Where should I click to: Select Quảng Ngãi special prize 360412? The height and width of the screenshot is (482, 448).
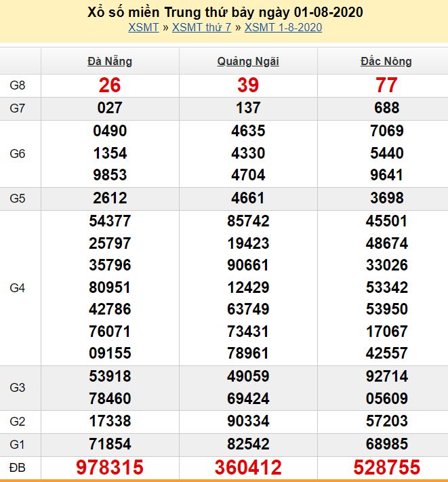pyautogui.click(x=248, y=468)
